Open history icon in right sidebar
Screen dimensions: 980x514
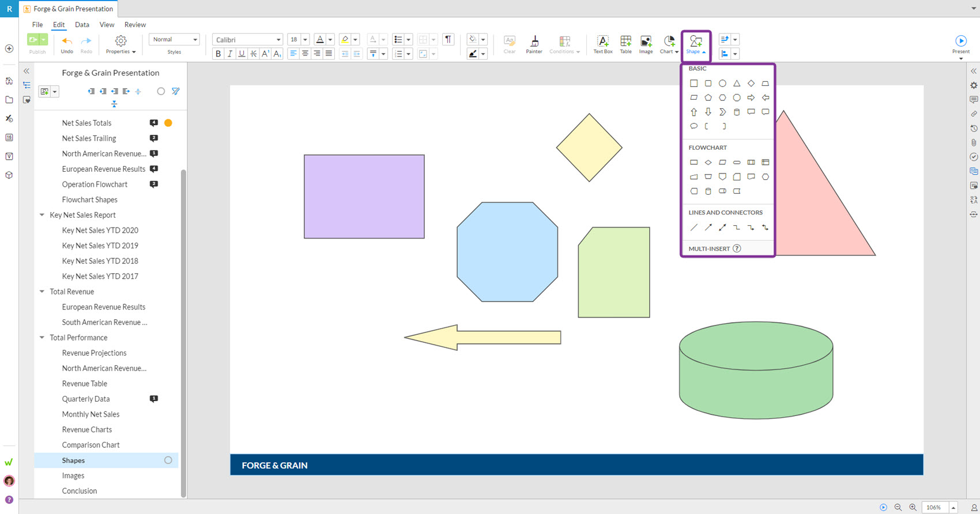pyautogui.click(x=974, y=128)
